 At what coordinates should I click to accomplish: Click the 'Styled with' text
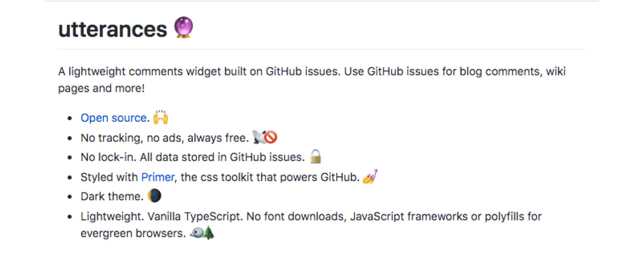click(x=109, y=177)
